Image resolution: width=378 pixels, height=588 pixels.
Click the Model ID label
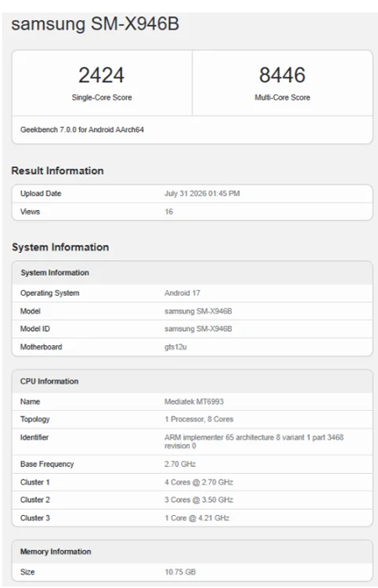click(35, 329)
